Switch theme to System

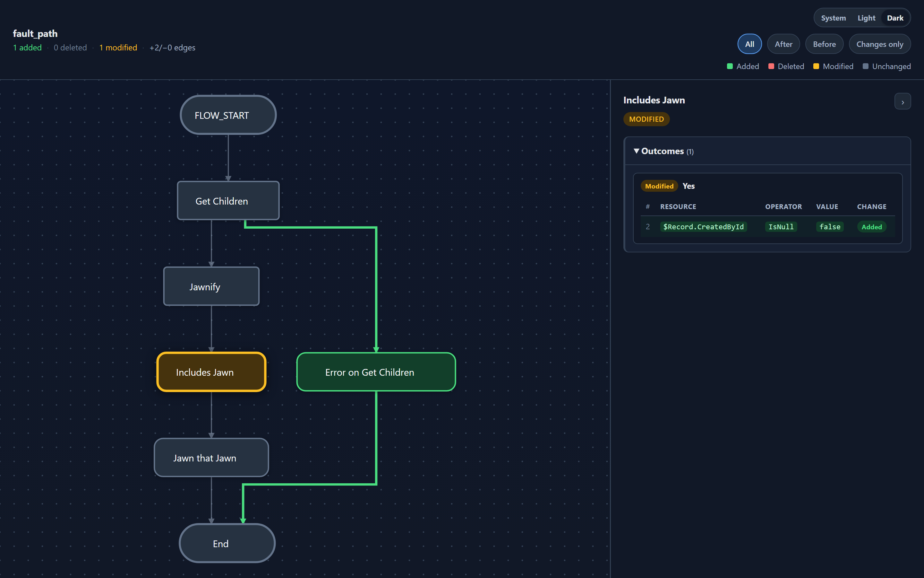click(833, 18)
